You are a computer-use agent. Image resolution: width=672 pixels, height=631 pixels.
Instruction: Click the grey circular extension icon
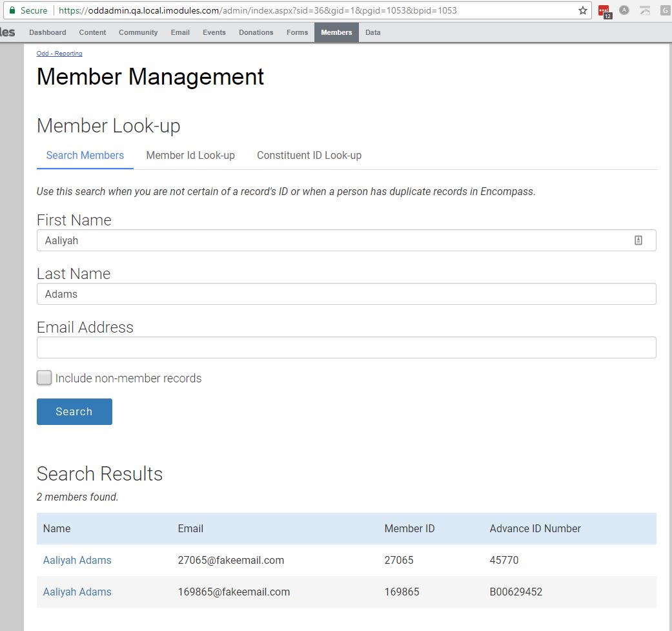coord(624,10)
